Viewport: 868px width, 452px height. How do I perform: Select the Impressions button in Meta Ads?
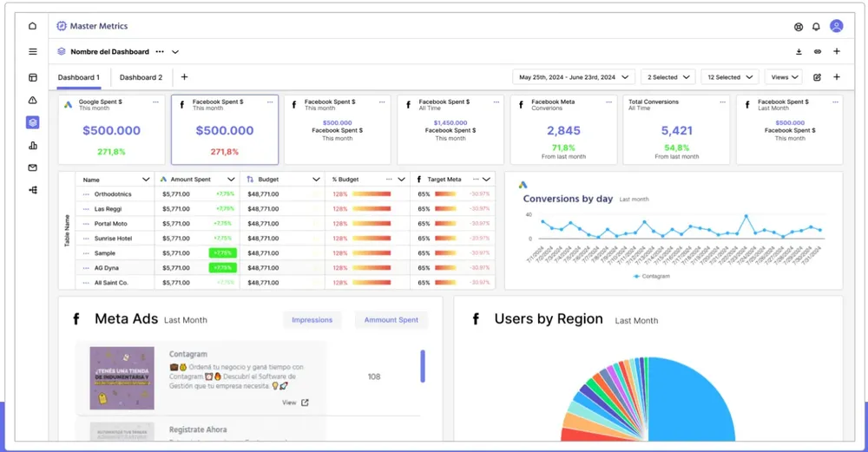point(312,320)
